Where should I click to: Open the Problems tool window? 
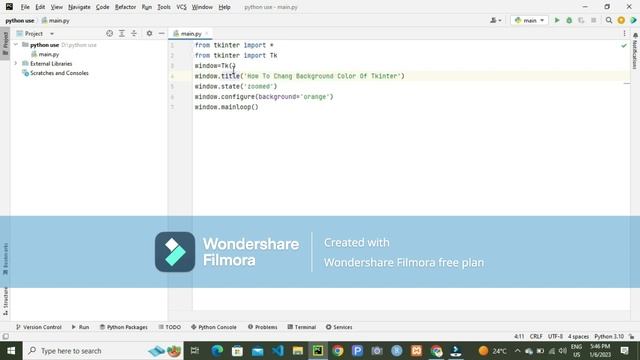[262, 327]
